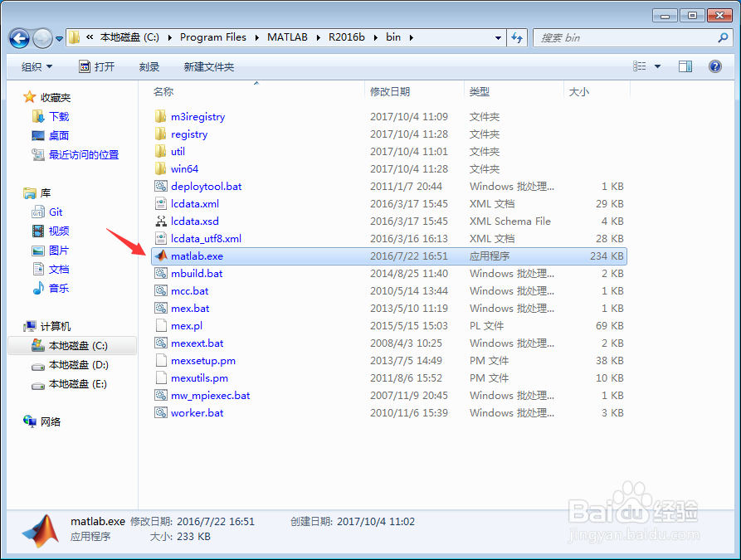This screenshot has height=560, width=741.
Task: Expand the chevron after R2016b in path
Action: [375, 38]
